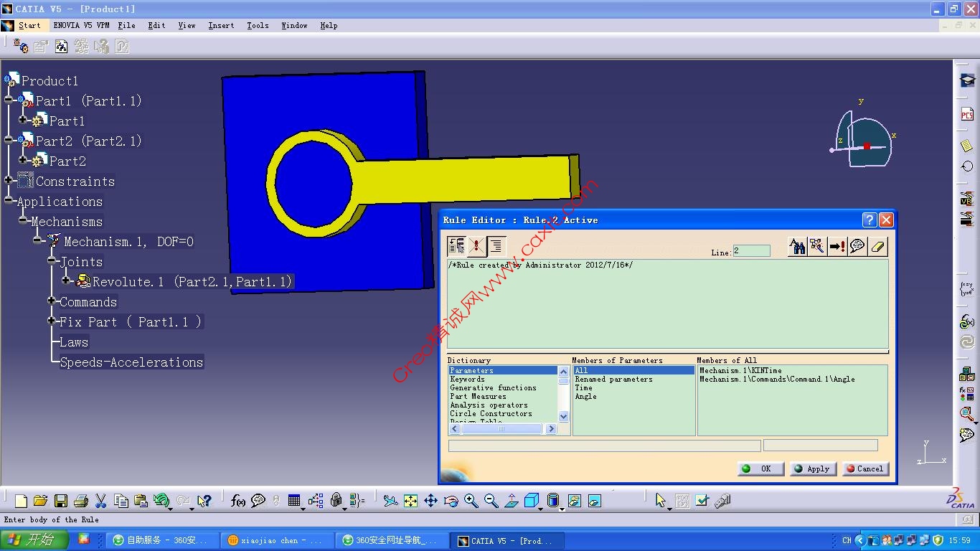Click OK in Rule Editor
980x551 pixels.
coord(760,468)
